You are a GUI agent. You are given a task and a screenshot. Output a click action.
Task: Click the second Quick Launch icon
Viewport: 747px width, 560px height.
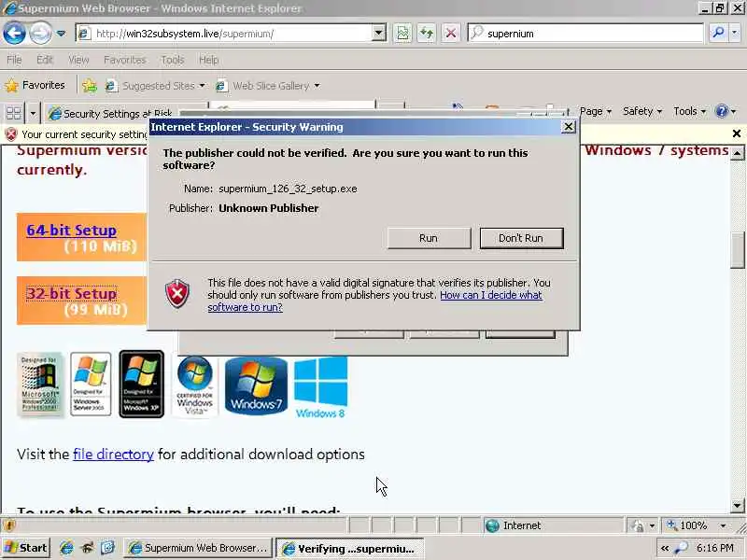88,548
